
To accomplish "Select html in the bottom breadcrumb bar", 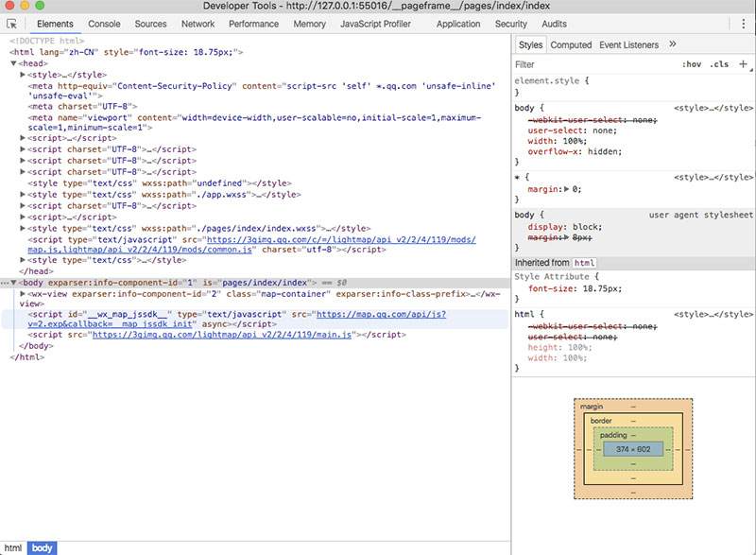I will coord(13,547).
